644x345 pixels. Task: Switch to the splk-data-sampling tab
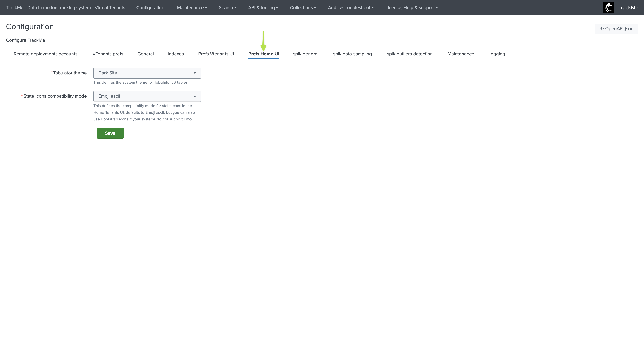click(x=352, y=54)
